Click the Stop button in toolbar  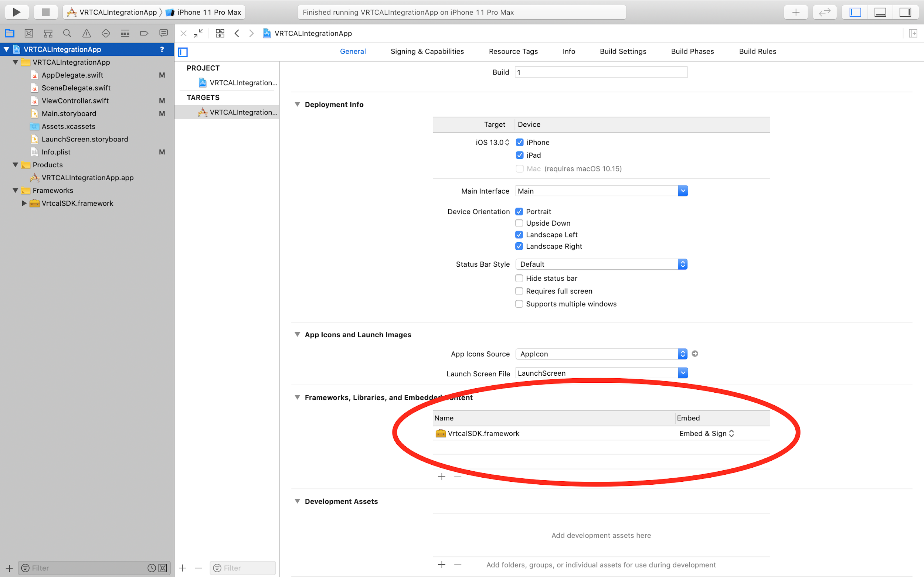(46, 12)
